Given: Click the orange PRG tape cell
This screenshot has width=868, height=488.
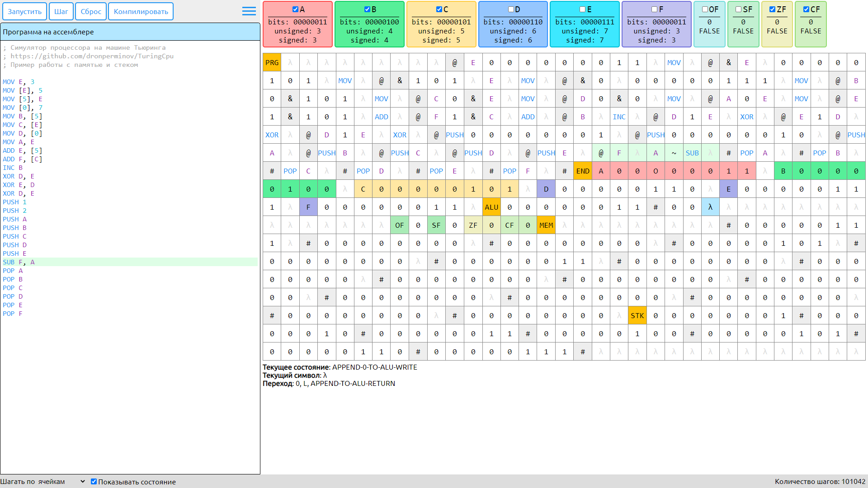Looking at the screenshot, I should pos(272,63).
